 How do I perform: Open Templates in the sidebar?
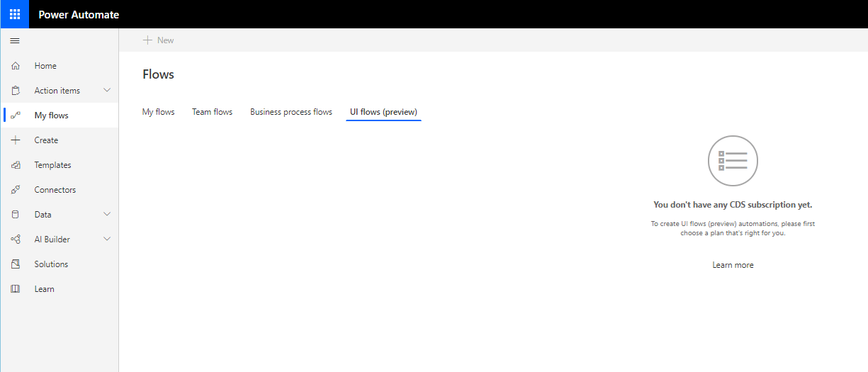click(60, 165)
